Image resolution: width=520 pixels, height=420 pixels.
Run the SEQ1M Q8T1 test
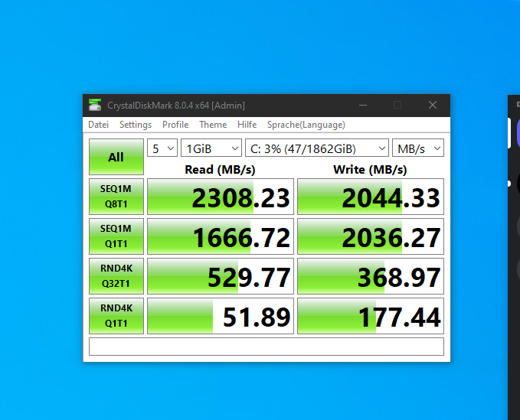(116, 197)
